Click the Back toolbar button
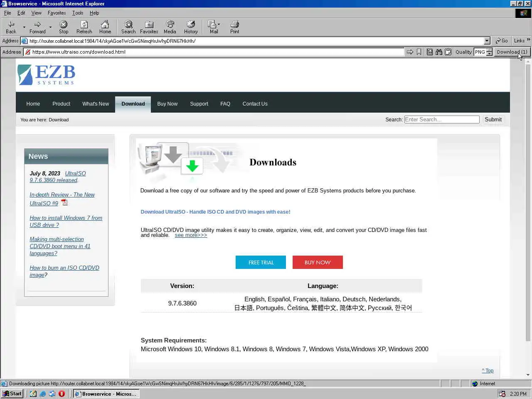The image size is (532, 399). pyautogui.click(x=11, y=27)
